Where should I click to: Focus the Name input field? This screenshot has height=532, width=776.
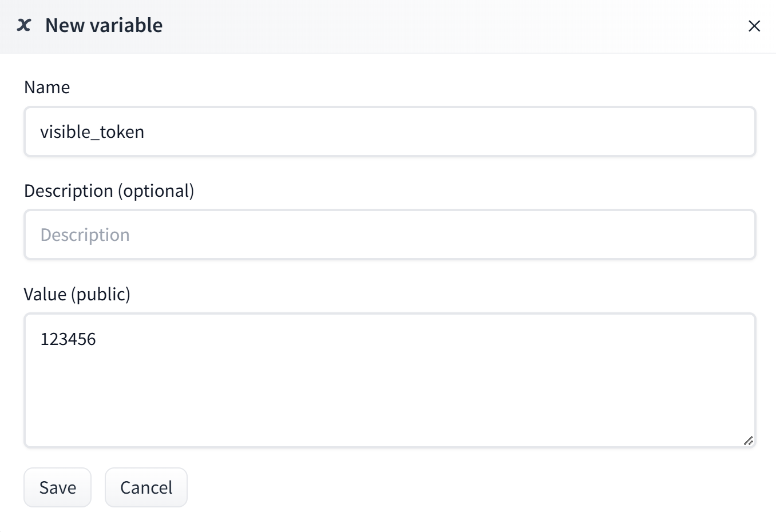(x=389, y=132)
